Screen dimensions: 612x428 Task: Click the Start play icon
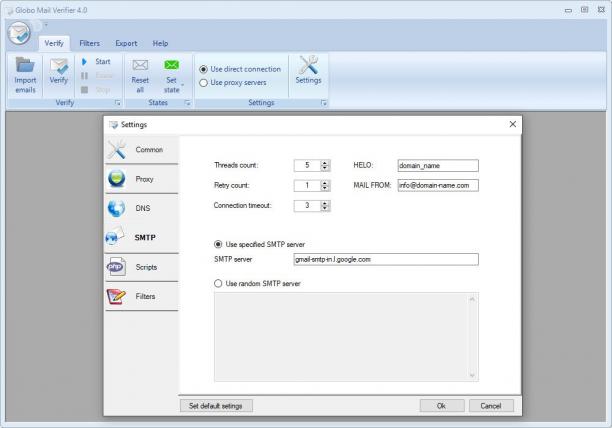(84, 62)
